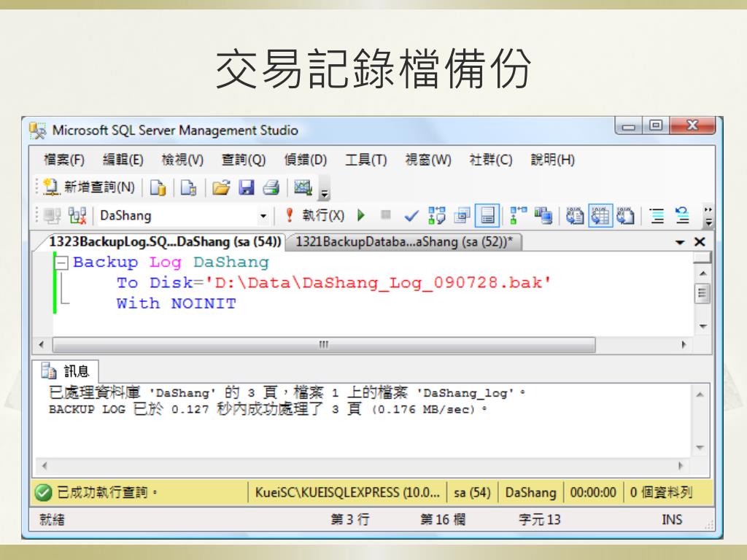The image size is (747, 560).
Task: Toggle Include Client Statistics icon
Action: 543,216
